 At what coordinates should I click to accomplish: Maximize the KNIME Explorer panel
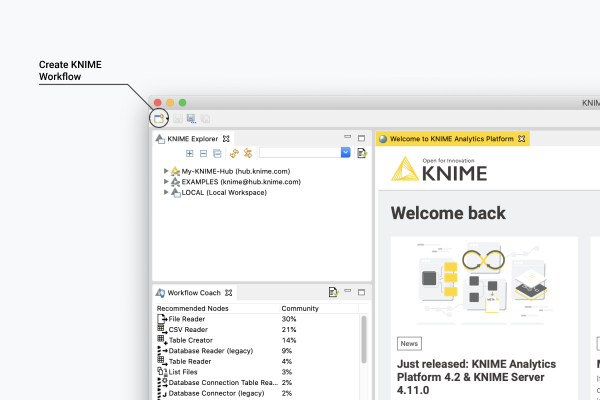[361, 138]
